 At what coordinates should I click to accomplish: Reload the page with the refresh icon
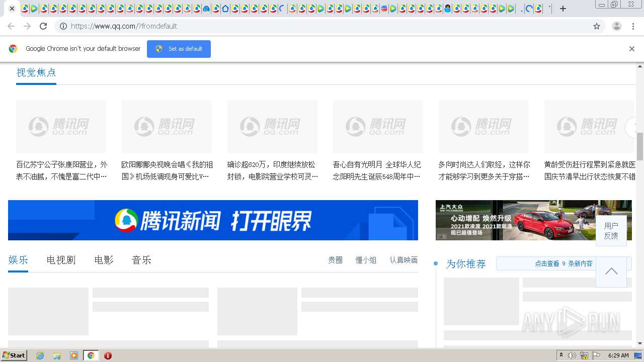pos(43,26)
